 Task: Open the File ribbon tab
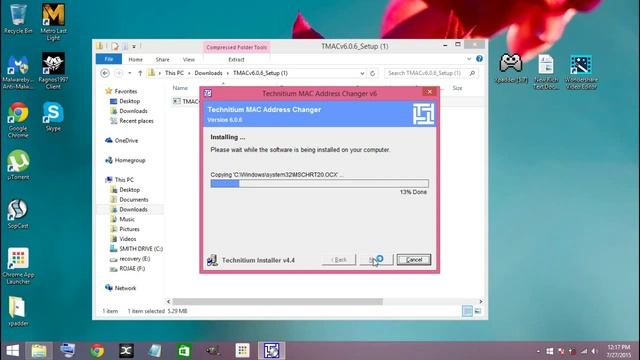(x=109, y=59)
